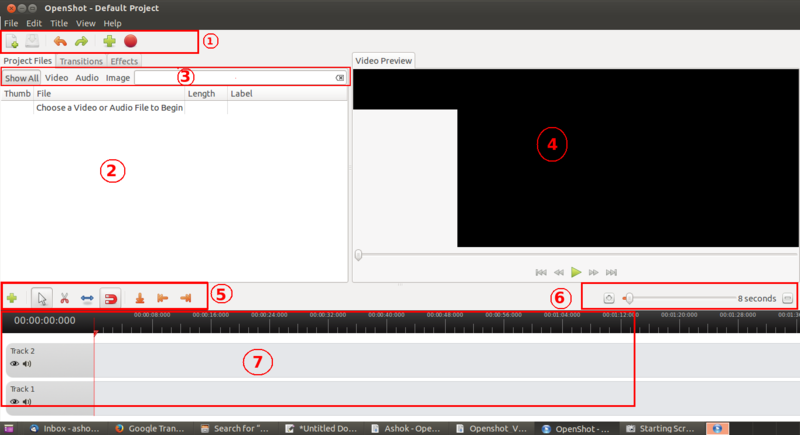Fast forward the video preview
The image size is (800, 435).
click(x=593, y=272)
